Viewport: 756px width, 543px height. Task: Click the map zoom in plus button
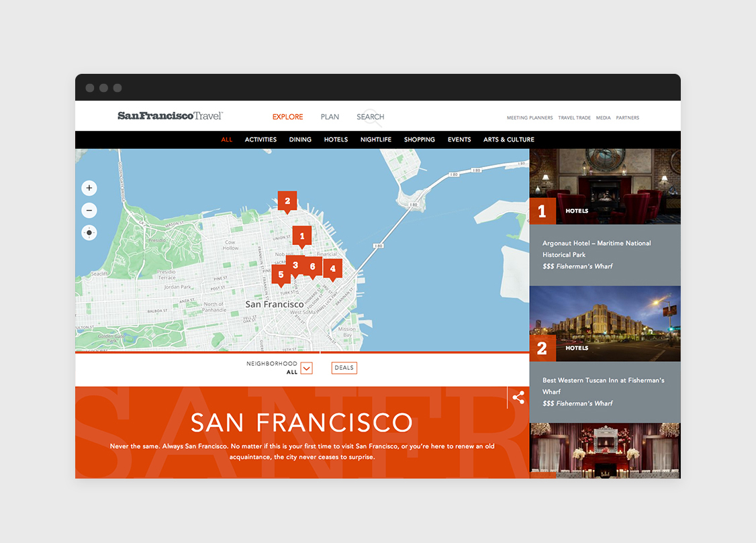(x=89, y=188)
